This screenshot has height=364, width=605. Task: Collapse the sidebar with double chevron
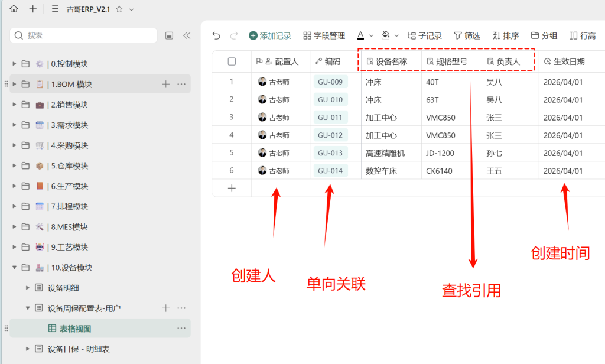pos(187,35)
